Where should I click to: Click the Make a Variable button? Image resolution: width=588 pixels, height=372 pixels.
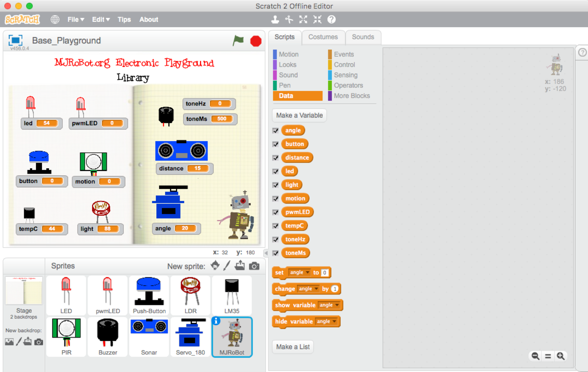tap(299, 115)
